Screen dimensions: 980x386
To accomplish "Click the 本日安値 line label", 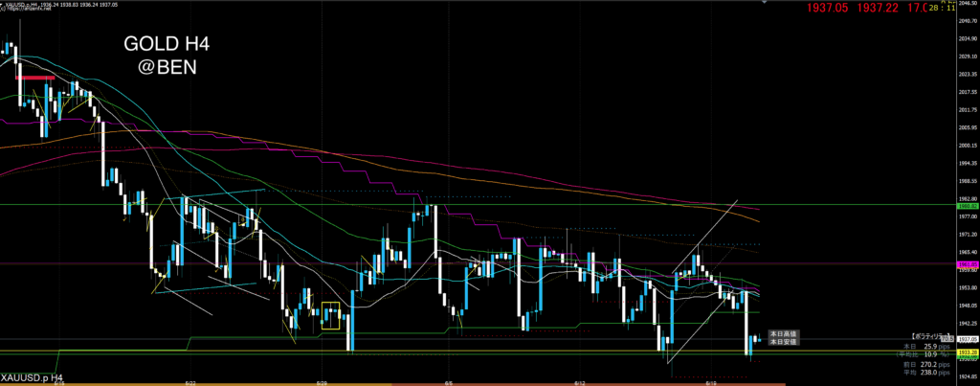I will 784,341.
